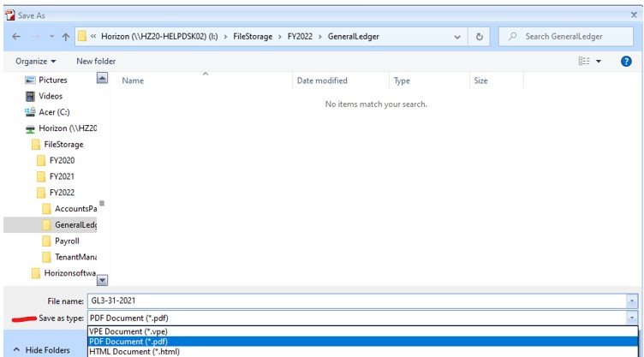Open the address bar history dropdown
Viewport: 644px width, 357px height.
[x=456, y=37]
